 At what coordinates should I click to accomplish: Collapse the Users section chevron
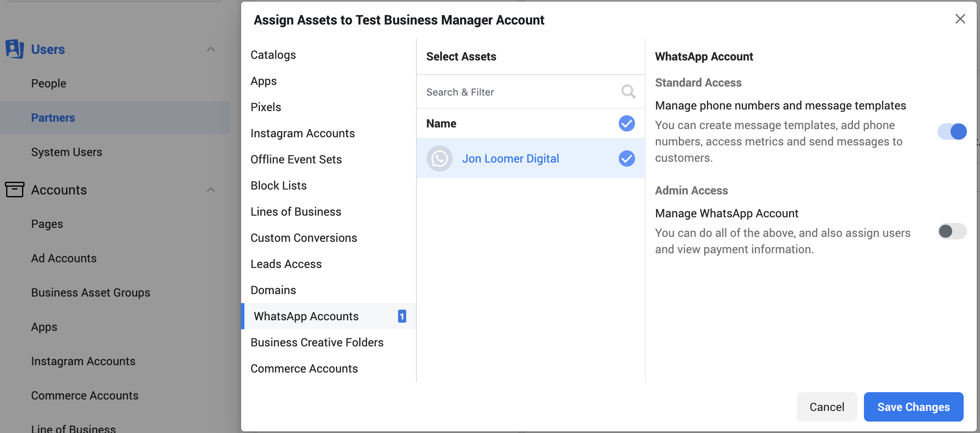[x=211, y=49]
